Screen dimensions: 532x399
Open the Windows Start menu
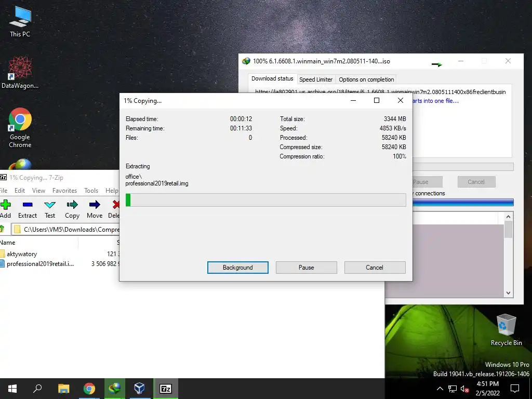[12, 389]
